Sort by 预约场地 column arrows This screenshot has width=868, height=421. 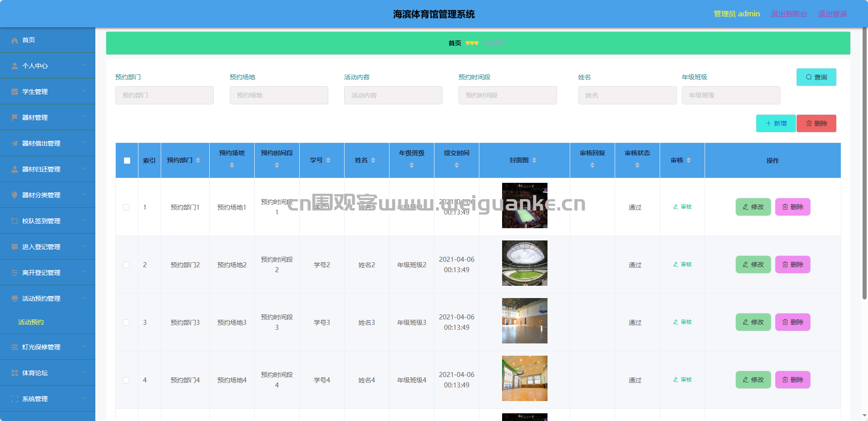pyautogui.click(x=232, y=166)
